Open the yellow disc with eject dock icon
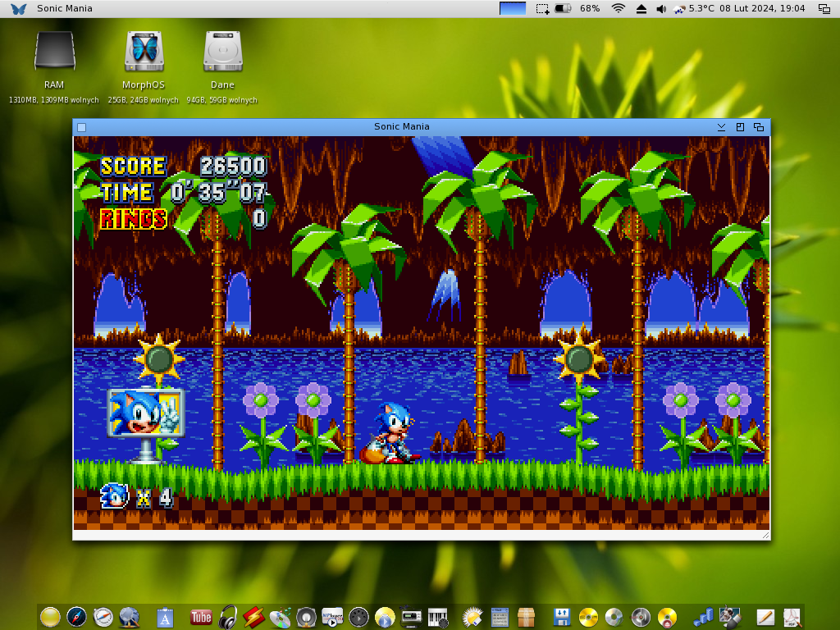840x630 pixels. click(x=667, y=617)
